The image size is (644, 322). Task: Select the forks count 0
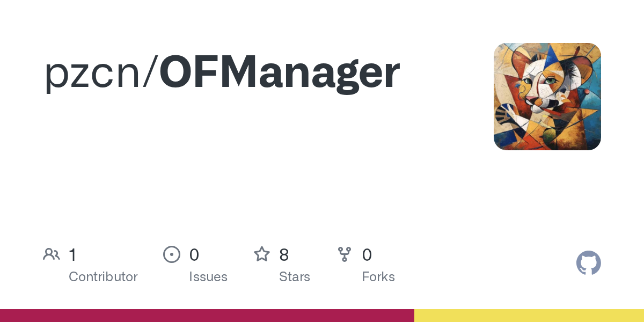(367, 254)
